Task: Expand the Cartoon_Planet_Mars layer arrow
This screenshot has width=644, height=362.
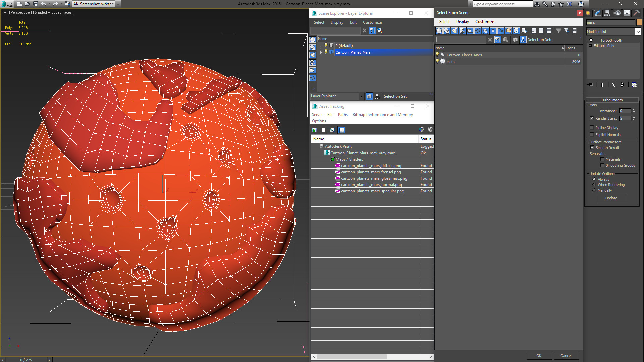Action: pyautogui.click(x=321, y=52)
